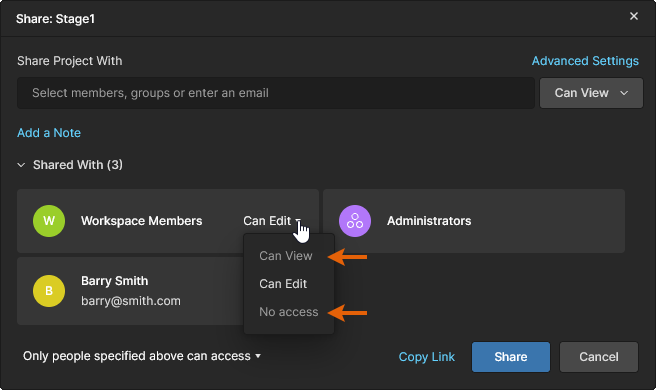Open the Can View permission dropdown
The height and width of the screenshot is (390, 656).
click(591, 93)
